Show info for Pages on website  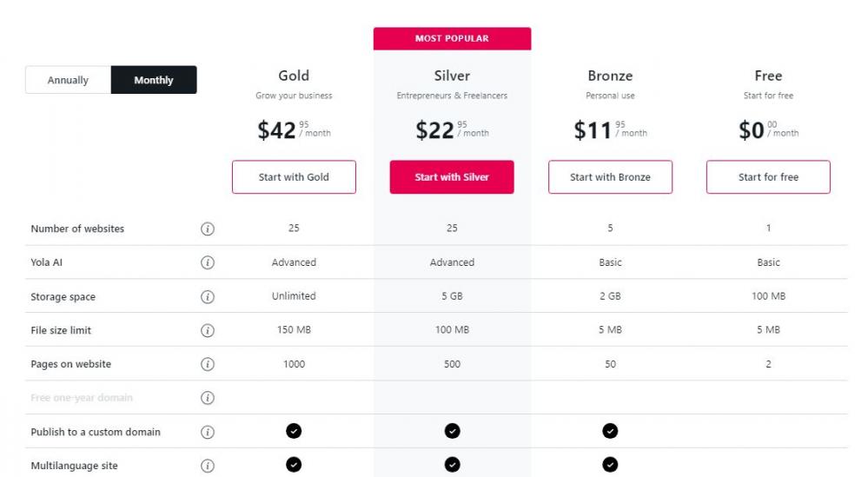[x=208, y=364]
